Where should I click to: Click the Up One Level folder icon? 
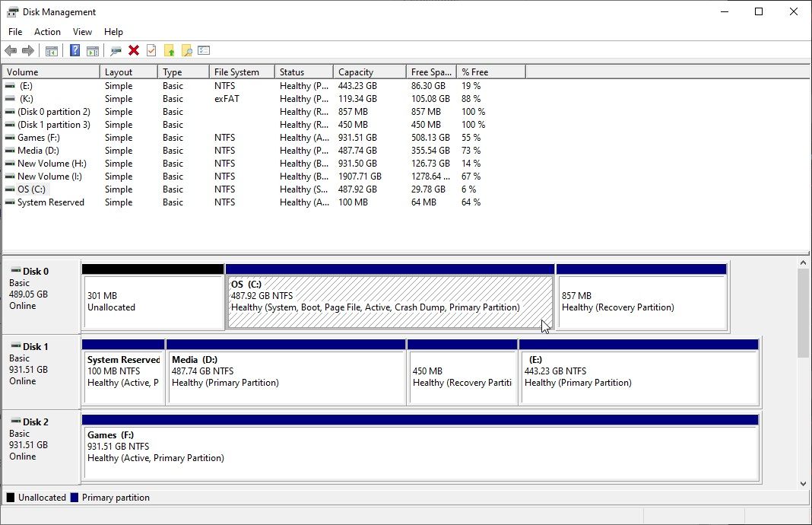[170, 50]
